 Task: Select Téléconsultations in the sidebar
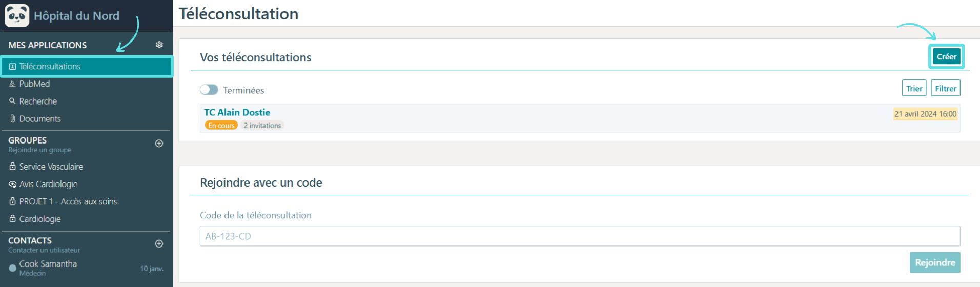point(87,67)
